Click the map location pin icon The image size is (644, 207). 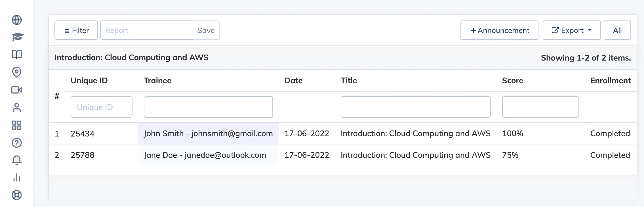[17, 72]
